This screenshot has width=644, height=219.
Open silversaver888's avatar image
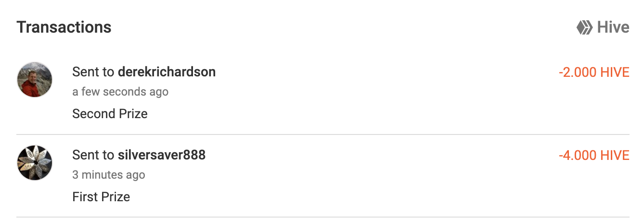point(35,163)
